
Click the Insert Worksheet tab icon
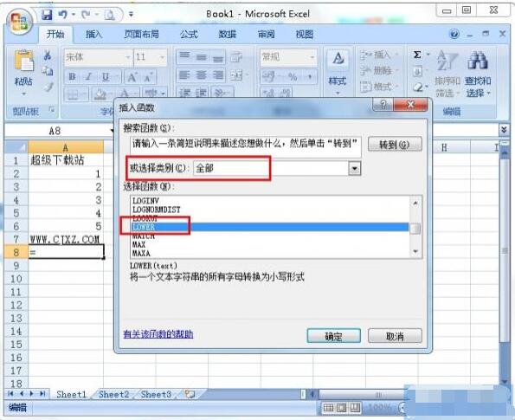[x=190, y=394]
